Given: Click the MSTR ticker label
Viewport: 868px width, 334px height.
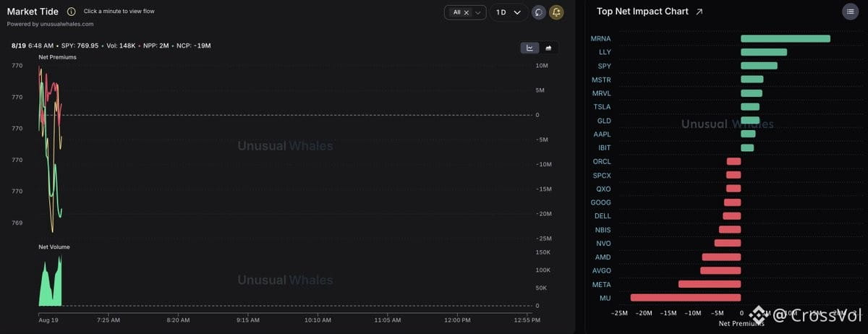Looking at the screenshot, I should 601,80.
